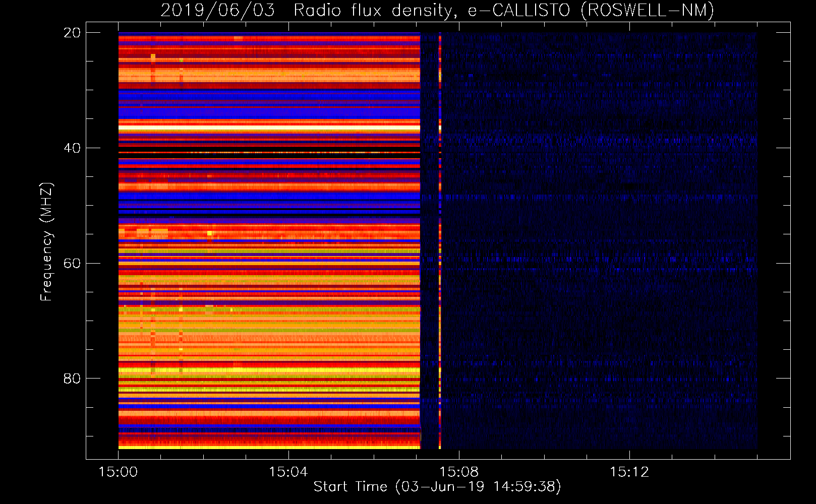The height and width of the screenshot is (504, 816).
Task: Click the 15:08 time axis label
Action: [458, 472]
